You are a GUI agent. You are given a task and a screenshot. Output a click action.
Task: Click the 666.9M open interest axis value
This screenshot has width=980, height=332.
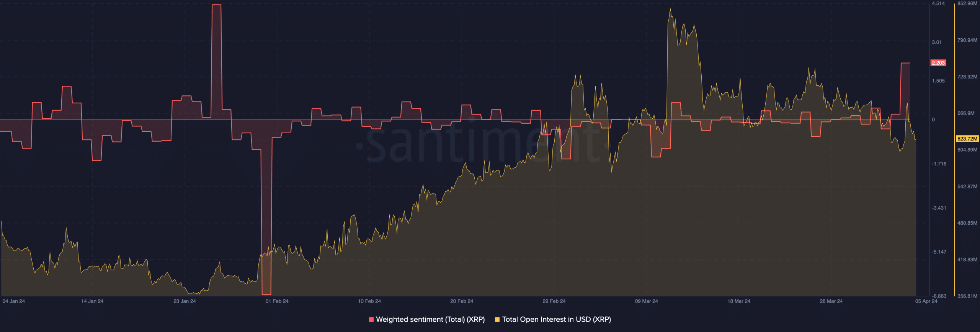[966, 113]
